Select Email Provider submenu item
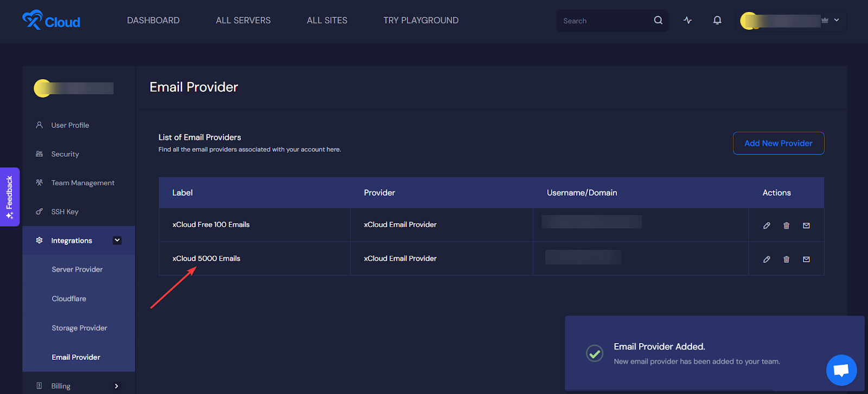Viewport: 868px width, 394px height. tap(76, 357)
